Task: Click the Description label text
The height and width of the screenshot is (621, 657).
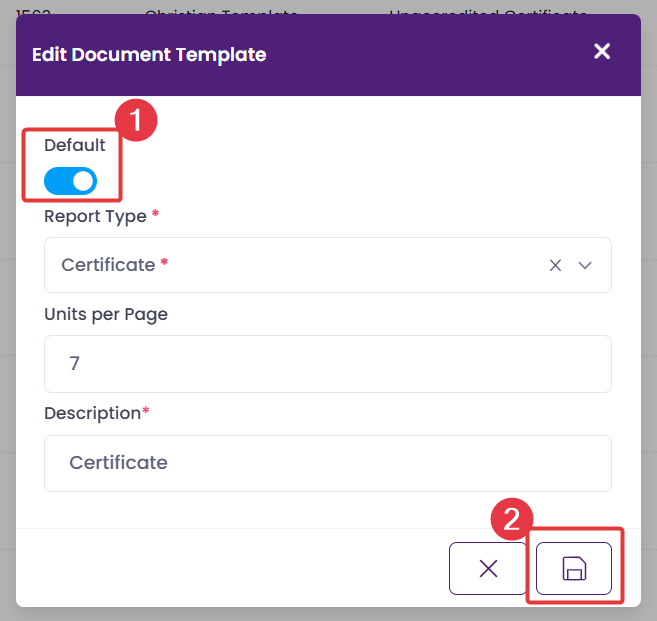Action: 92,413
